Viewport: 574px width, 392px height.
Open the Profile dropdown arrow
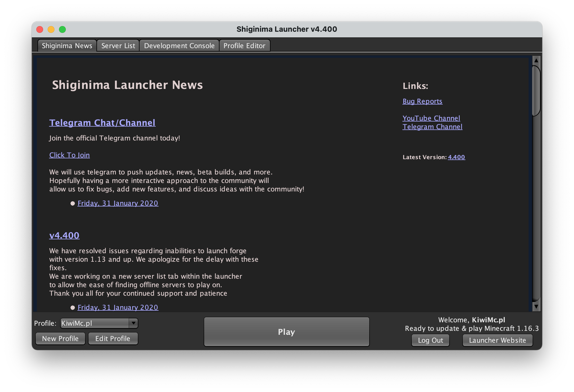click(x=133, y=323)
